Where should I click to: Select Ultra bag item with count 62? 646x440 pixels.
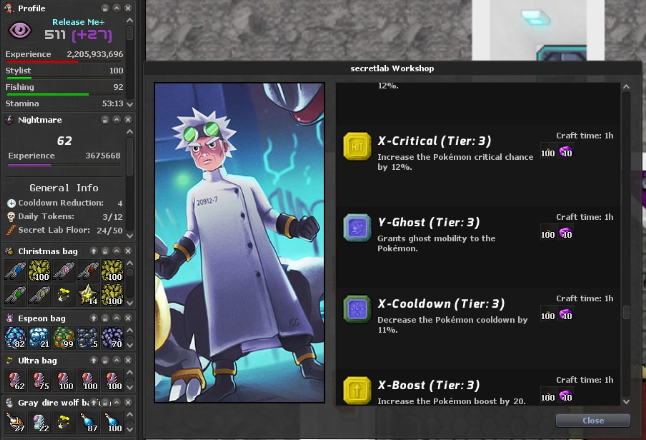[x=16, y=380]
